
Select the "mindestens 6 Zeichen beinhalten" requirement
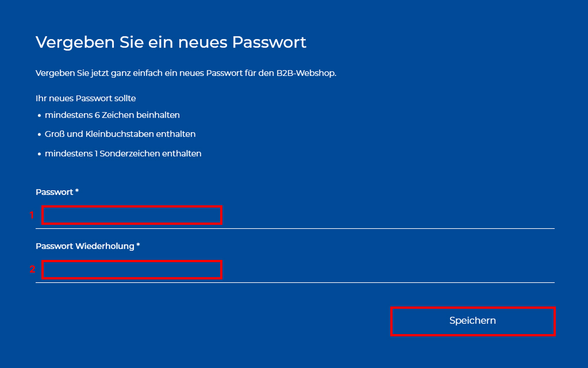pos(112,115)
